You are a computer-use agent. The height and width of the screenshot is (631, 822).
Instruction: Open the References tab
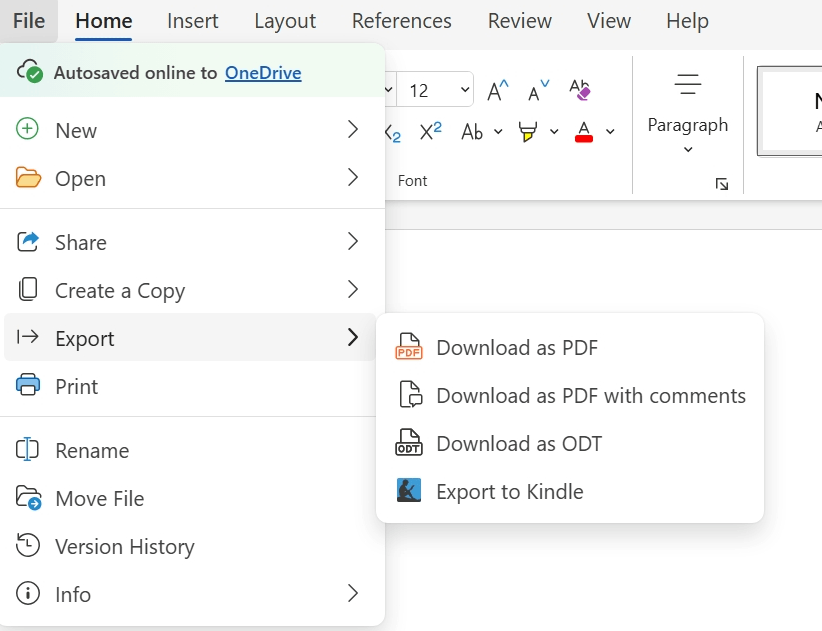pos(401,21)
